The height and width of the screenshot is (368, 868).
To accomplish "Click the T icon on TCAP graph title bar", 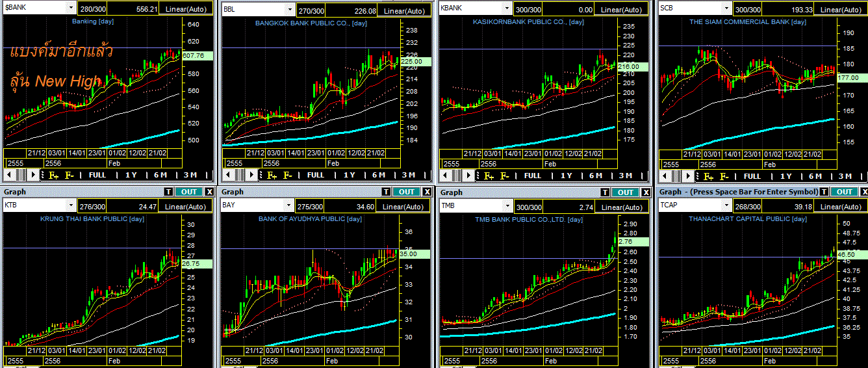I will (x=824, y=192).
